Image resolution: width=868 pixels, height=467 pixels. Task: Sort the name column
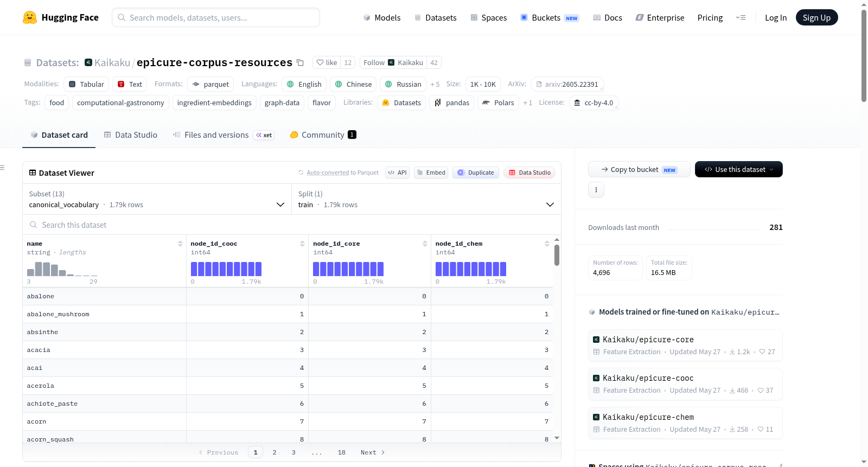click(180, 244)
